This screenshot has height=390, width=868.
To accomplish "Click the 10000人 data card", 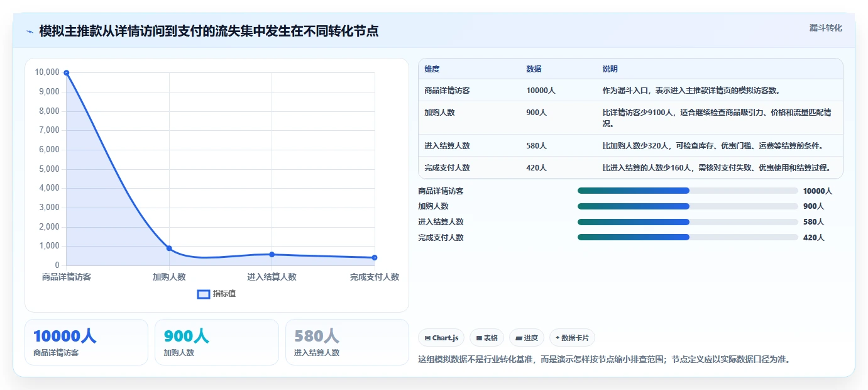I will point(86,342).
